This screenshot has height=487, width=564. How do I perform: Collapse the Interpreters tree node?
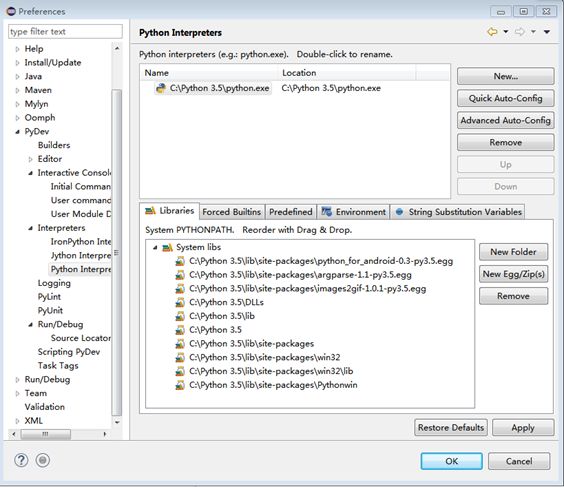31,228
